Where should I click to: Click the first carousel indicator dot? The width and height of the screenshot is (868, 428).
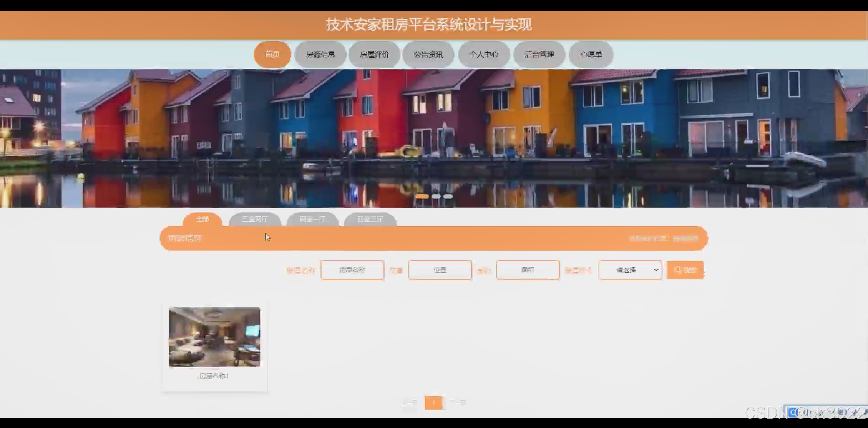pyautogui.click(x=422, y=197)
